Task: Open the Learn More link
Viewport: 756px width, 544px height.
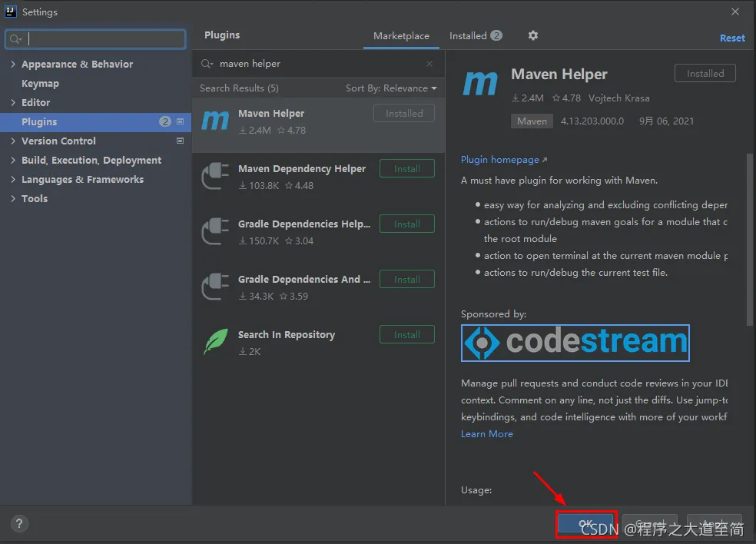Action: tap(486, 434)
